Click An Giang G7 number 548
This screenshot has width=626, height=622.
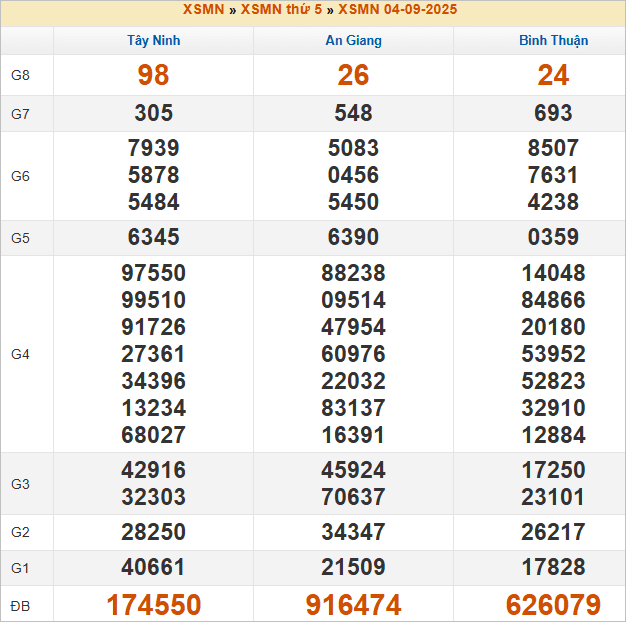pos(353,113)
